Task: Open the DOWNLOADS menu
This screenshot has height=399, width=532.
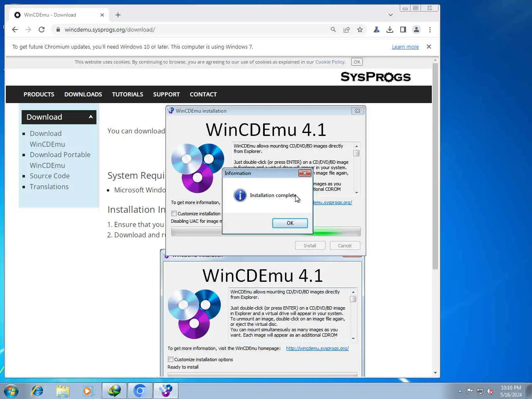Action: tap(83, 94)
